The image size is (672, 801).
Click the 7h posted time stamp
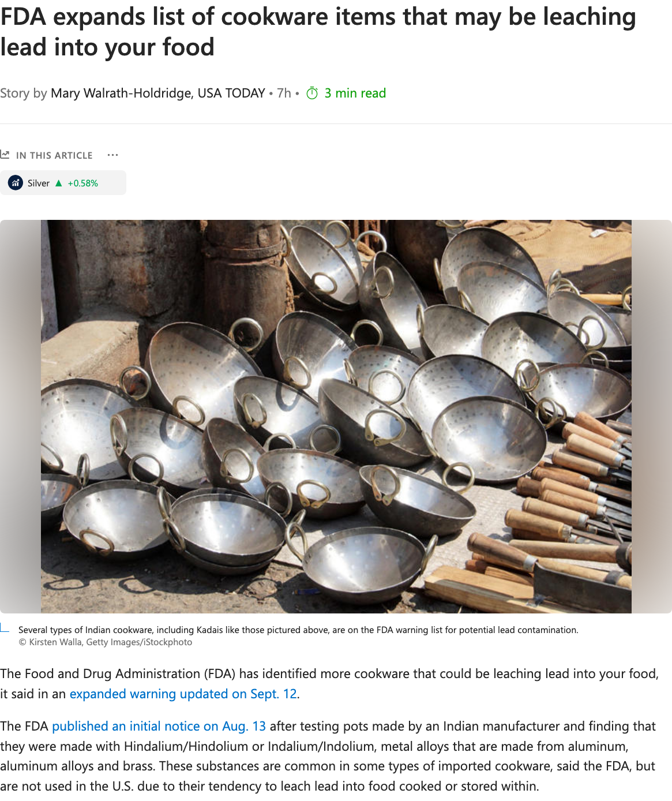pos(284,93)
